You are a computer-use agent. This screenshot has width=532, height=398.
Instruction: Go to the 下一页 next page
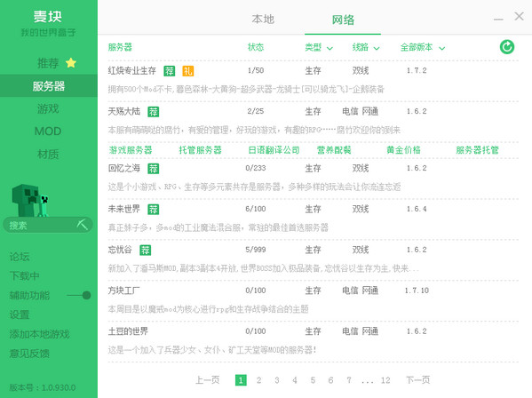(x=418, y=380)
